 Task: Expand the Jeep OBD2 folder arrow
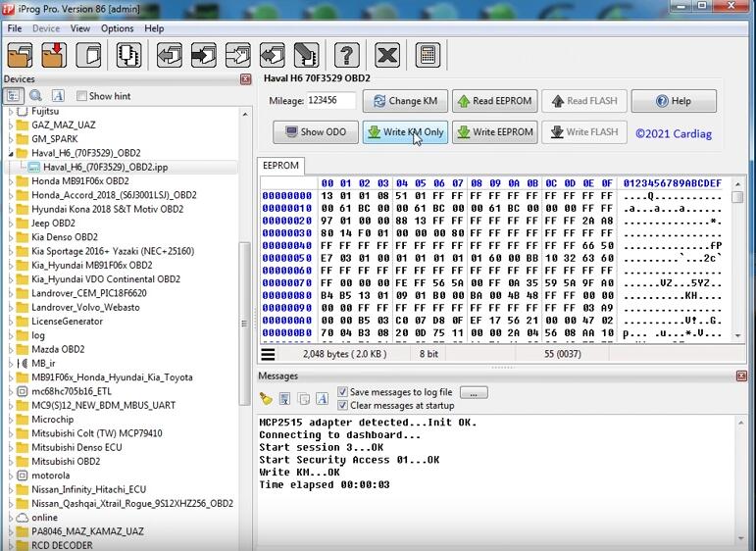[x=11, y=224]
